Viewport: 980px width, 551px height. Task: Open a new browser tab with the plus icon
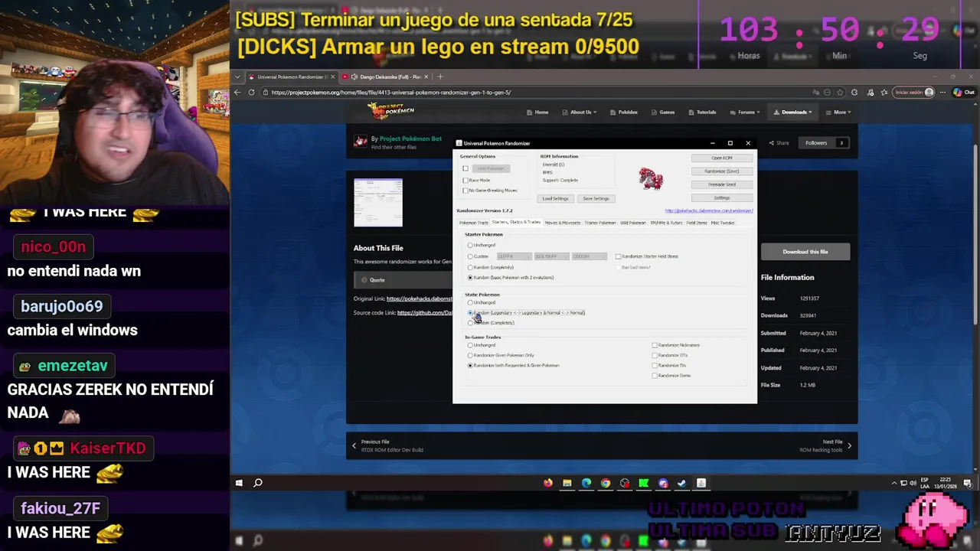click(440, 77)
